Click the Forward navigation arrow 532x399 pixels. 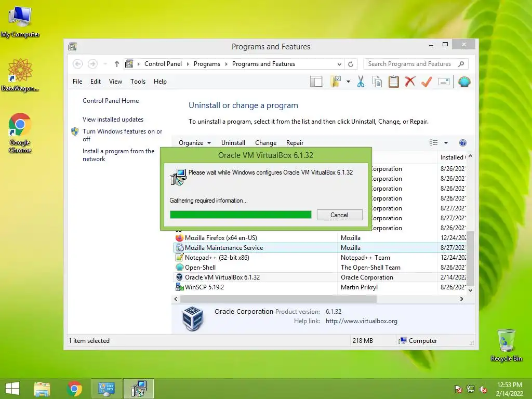coord(92,64)
